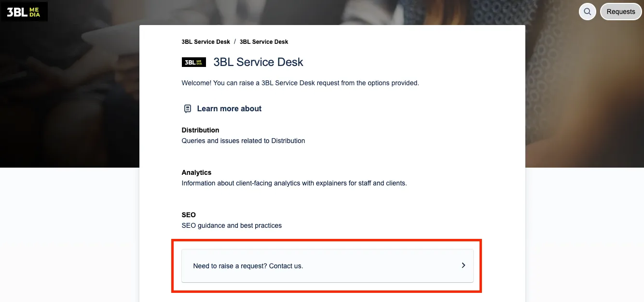This screenshot has width=644, height=302.
Task: Open the Requests button
Action: (x=621, y=12)
